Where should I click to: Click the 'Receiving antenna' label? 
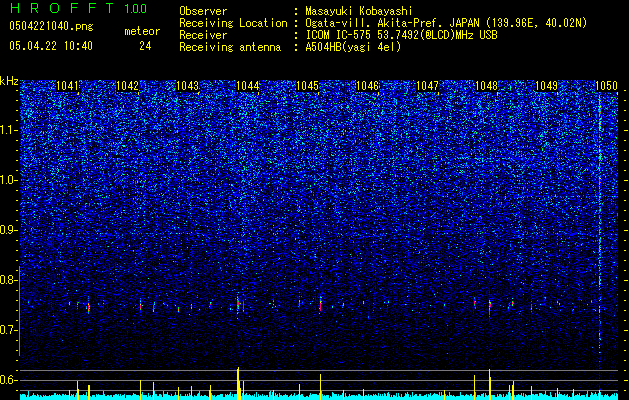230,47
